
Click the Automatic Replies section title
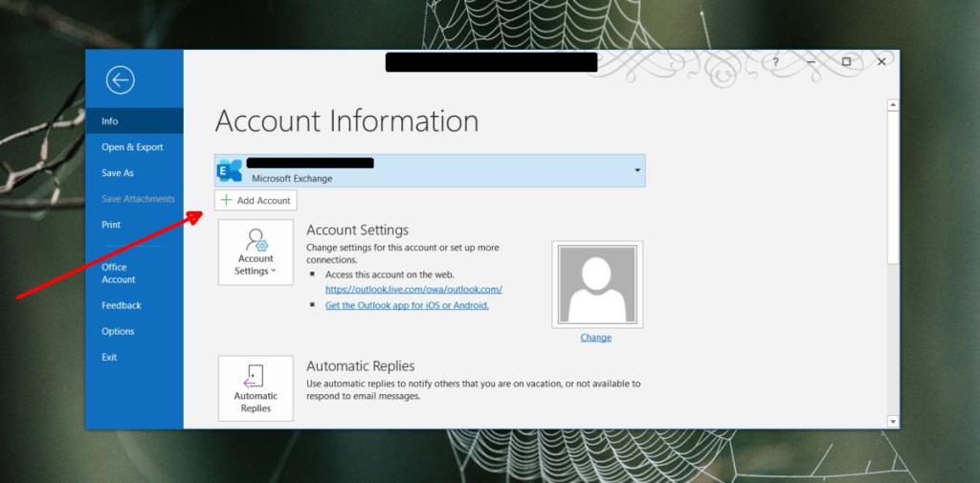tap(360, 366)
